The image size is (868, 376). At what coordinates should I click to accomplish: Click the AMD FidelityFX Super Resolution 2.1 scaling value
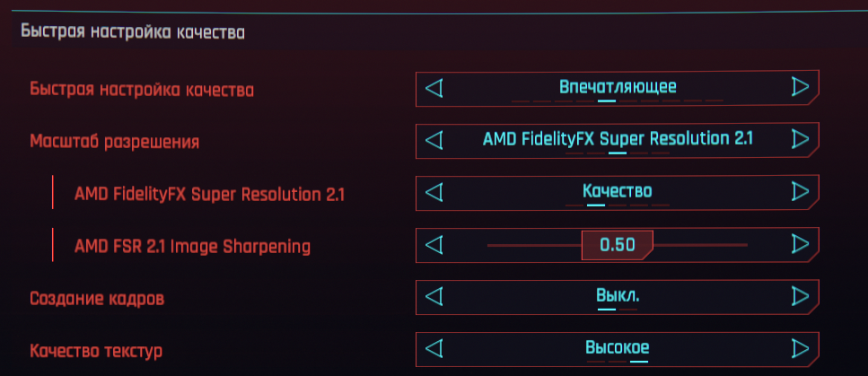(x=618, y=139)
